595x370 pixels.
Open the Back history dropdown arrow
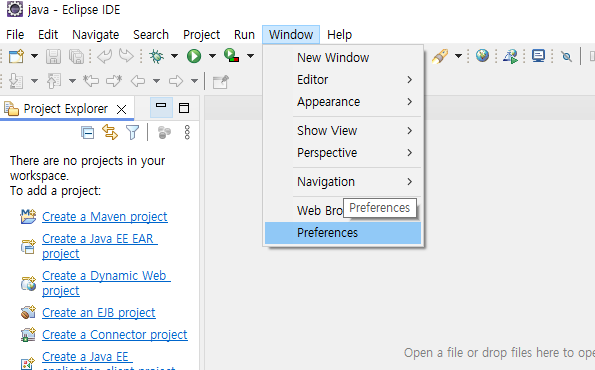click(156, 81)
